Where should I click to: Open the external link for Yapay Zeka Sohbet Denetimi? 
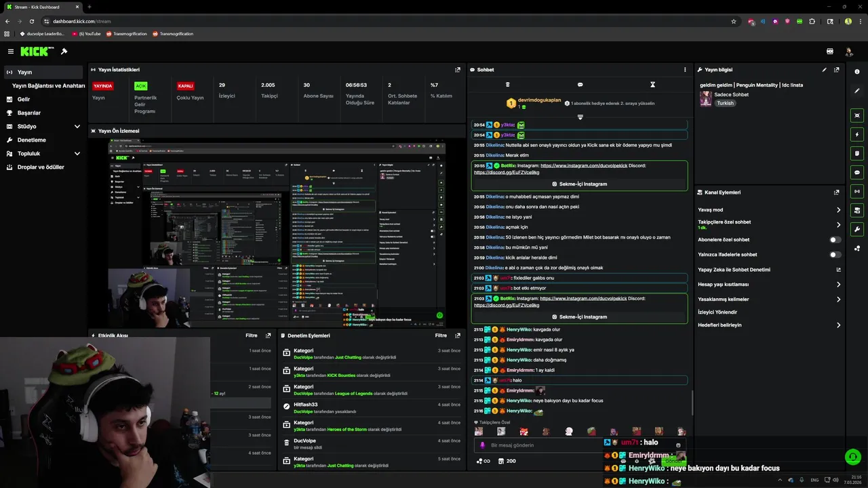[x=838, y=270]
